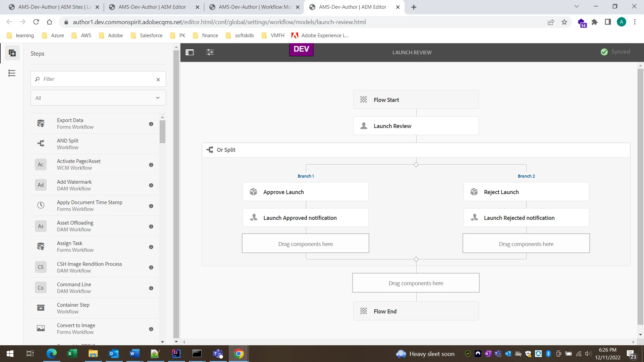Click the Or Split icon

click(x=210, y=150)
